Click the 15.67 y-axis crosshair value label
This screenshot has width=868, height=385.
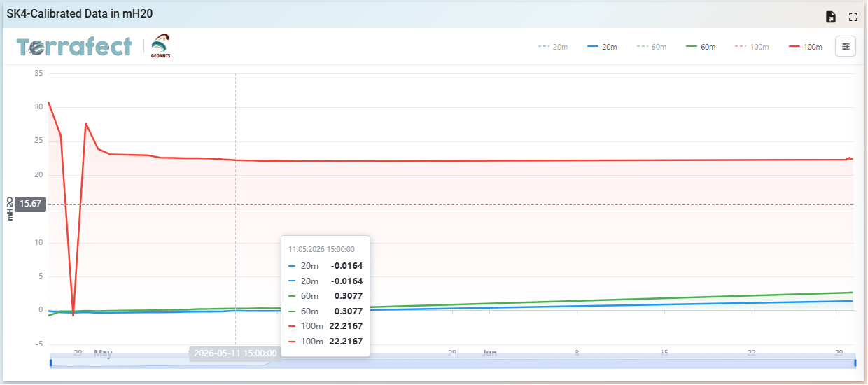[x=31, y=204]
